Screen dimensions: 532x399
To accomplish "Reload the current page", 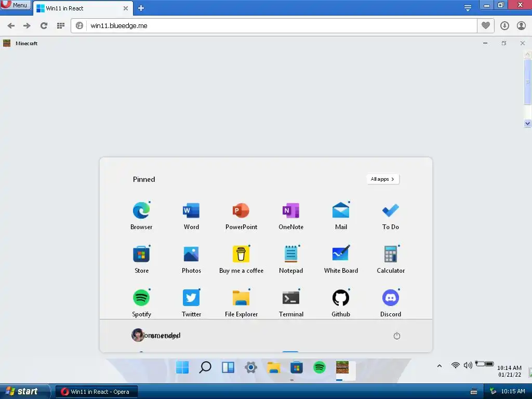I will click(44, 26).
